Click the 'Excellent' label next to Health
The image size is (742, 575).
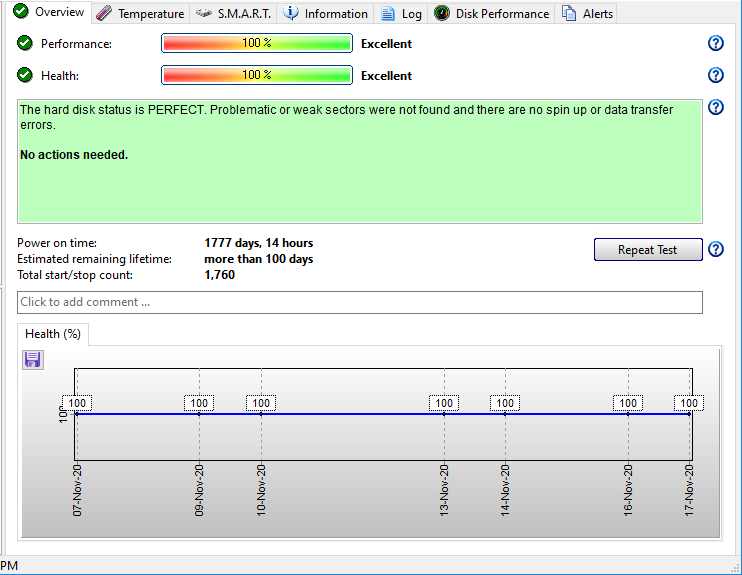[386, 76]
